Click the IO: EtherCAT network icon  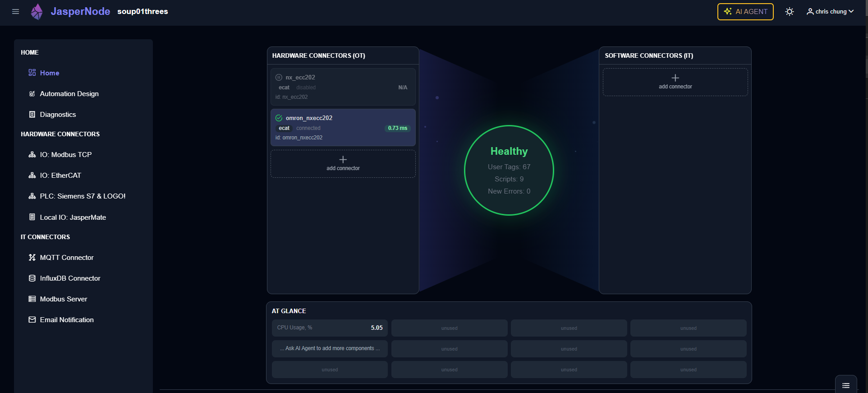pos(32,176)
